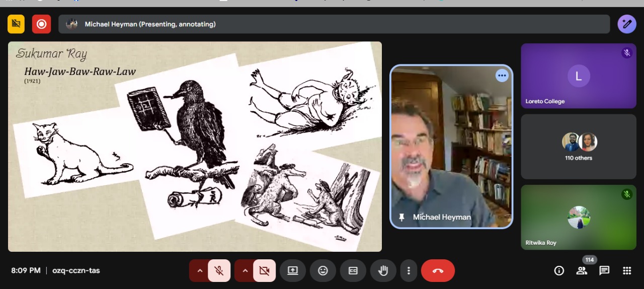Expand video settings arrow beside camera
Screen dimensions: 644x289
(x=245, y=270)
